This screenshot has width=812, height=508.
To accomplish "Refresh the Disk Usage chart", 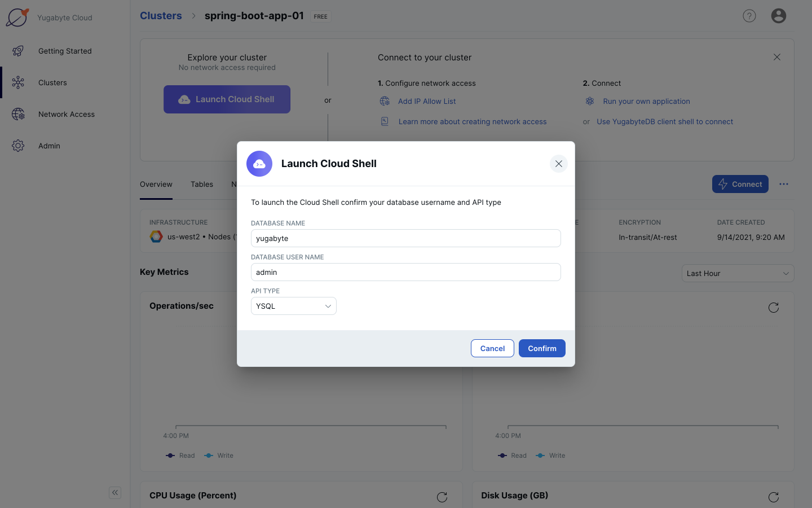I will 773,497.
